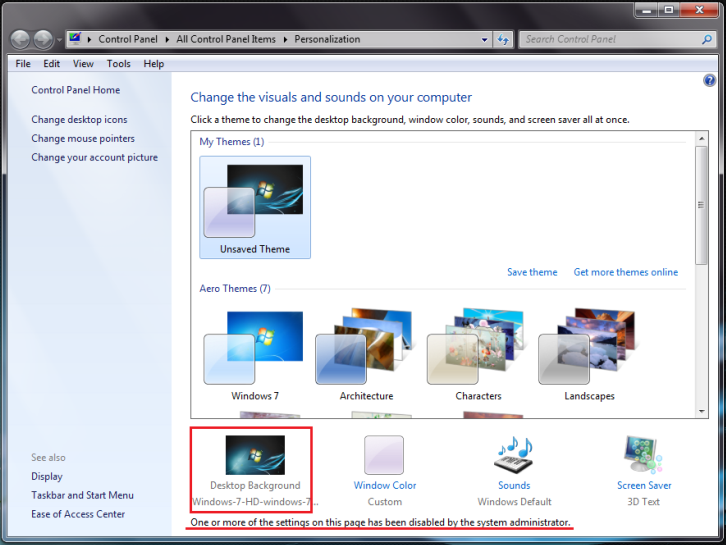The width and height of the screenshot is (726, 545).
Task: Click the Desktop Background icon
Action: 255,455
